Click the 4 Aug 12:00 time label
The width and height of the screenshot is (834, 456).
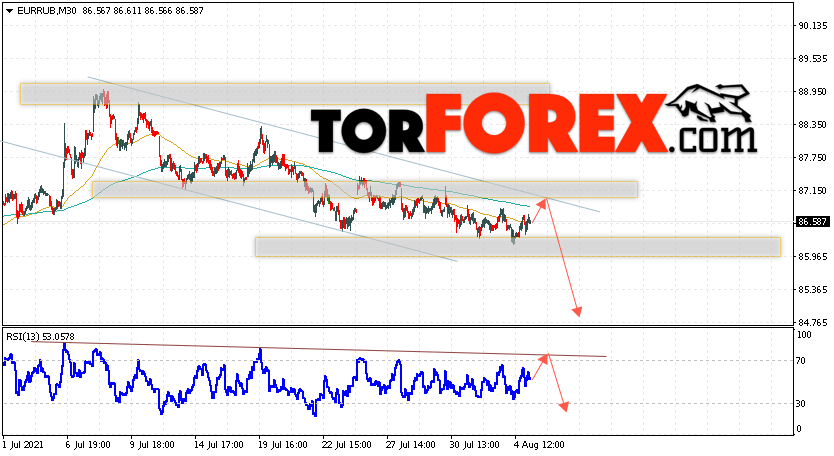pyautogui.click(x=539, y=445)
